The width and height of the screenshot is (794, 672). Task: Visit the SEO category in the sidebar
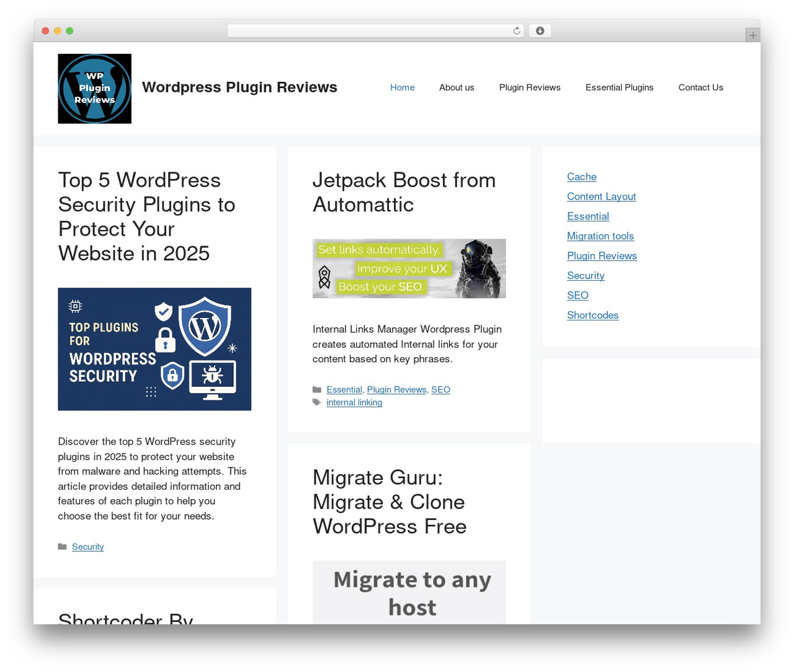(x=578, y=296)
